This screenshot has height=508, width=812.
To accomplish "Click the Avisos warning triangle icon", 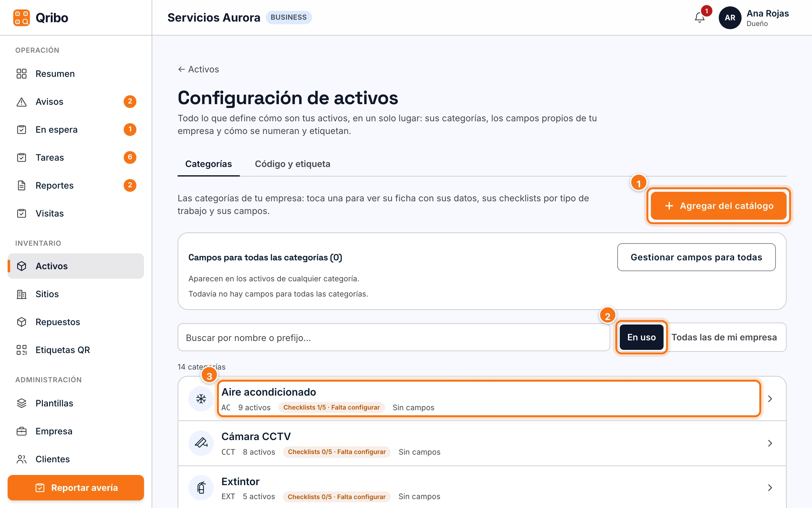I will point(22,102).
